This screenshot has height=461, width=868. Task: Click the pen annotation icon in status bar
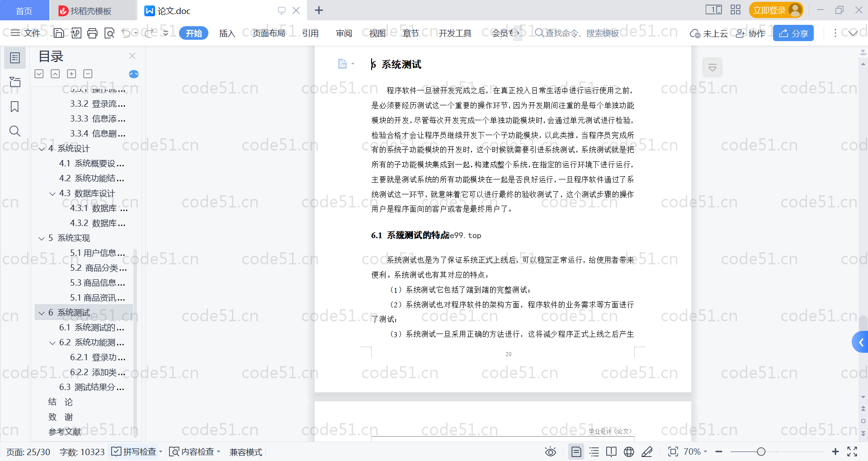[647, 452]
